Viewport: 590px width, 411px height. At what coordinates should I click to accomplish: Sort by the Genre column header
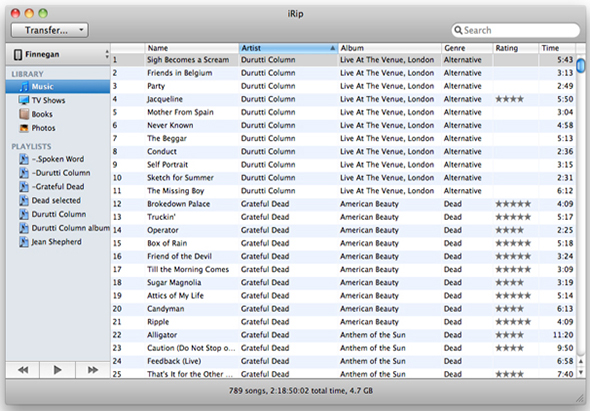467,48
